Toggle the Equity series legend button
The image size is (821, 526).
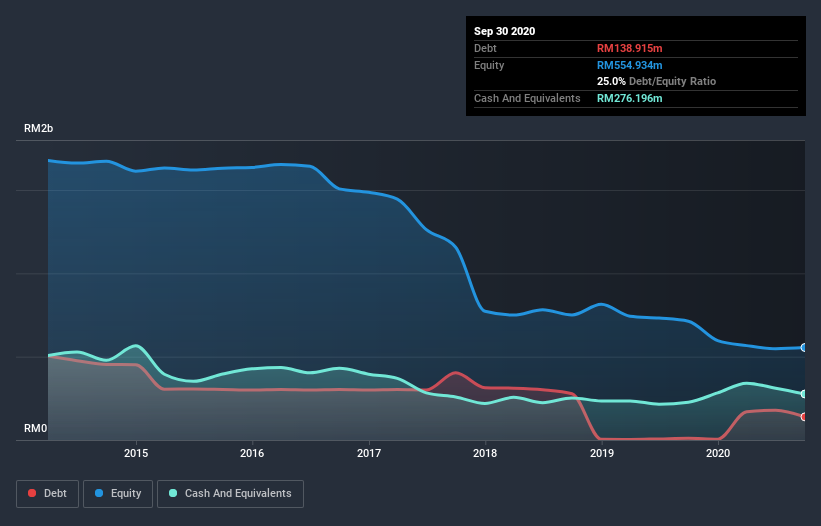point(118,494)
